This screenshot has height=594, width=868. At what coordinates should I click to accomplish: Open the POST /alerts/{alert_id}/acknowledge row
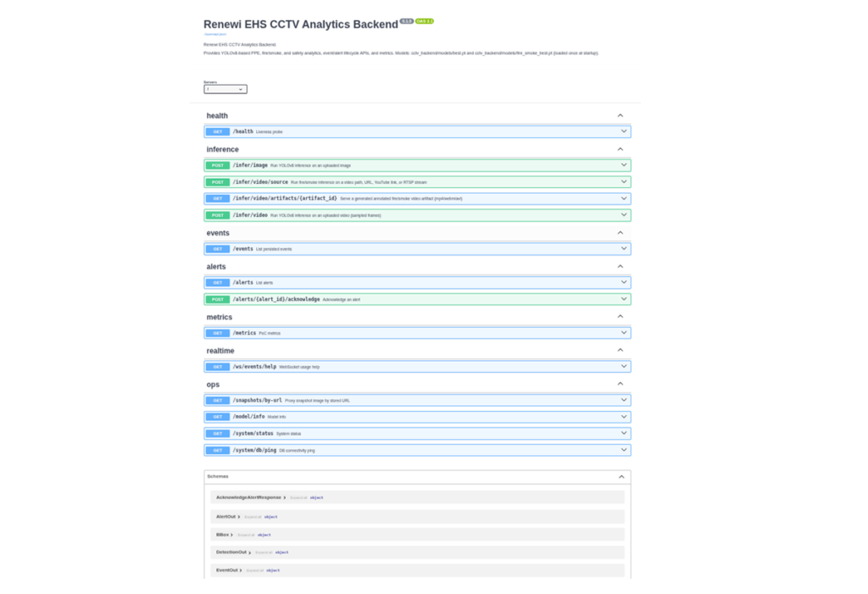click(x=417, y=299)
